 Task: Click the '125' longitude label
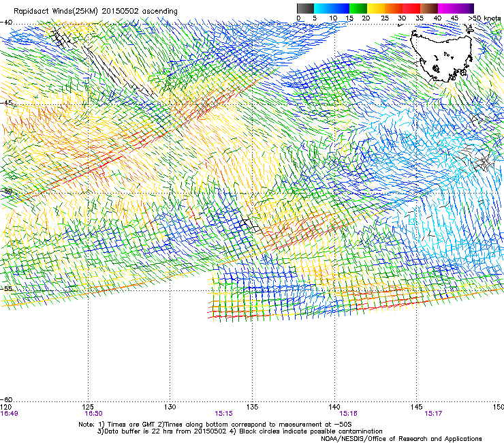[88, 407]
